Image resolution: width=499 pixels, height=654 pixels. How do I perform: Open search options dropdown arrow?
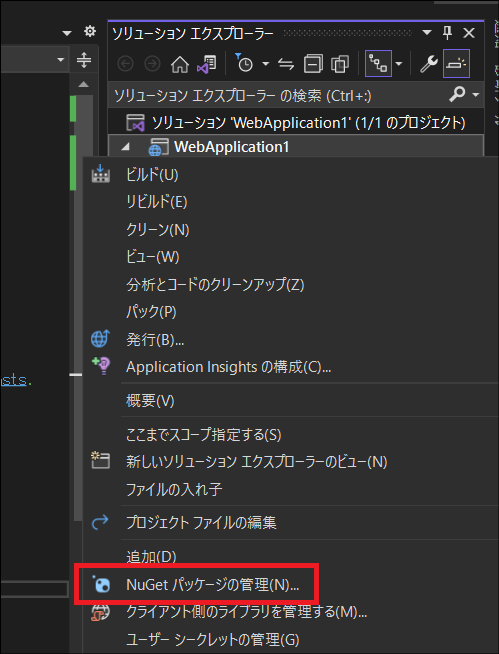(x=476, y=95)
